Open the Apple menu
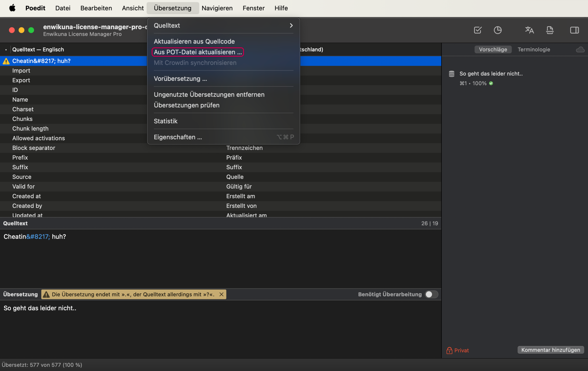This screenshot has width=588, height=371. tap(12, 8)
